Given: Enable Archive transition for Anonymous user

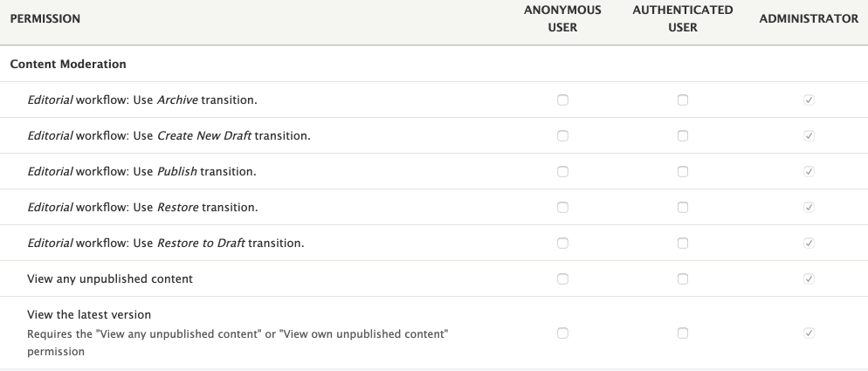Looking at the screenshot, I should 562,100.
